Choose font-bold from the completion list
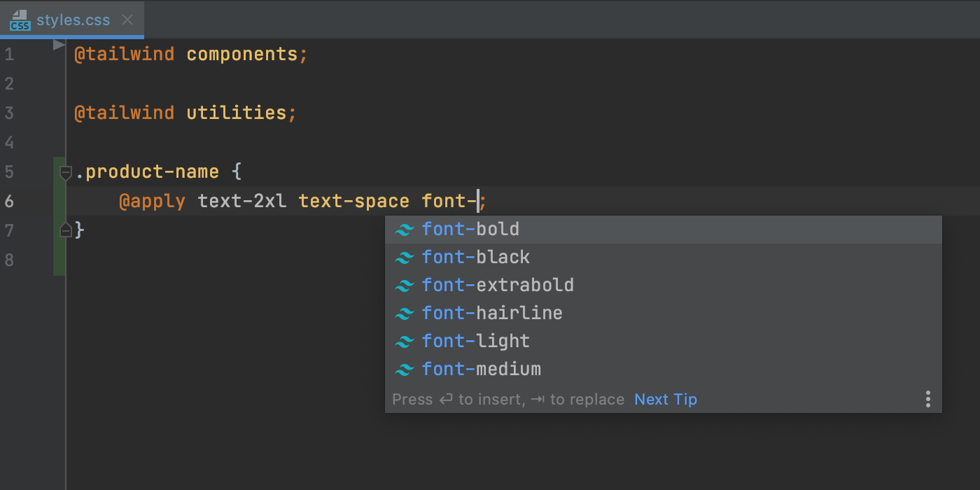The height and width of the screenshot is (490, 980). [470, 230]
